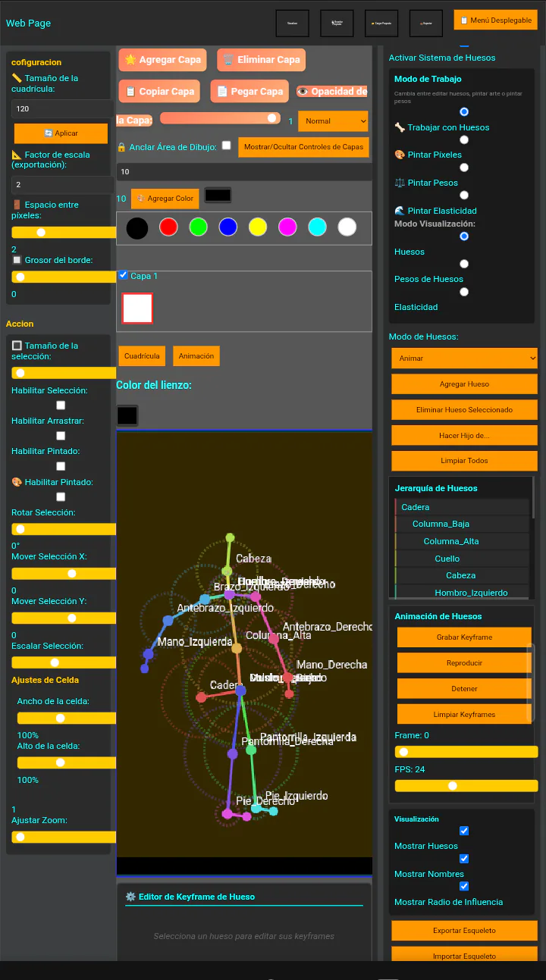Click the FPS slider
Screen dimensions: 546x980
(x=466, y=786)
